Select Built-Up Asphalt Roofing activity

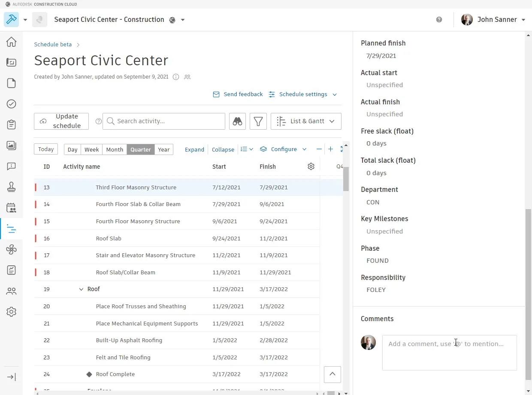click(x=177, y=340)
